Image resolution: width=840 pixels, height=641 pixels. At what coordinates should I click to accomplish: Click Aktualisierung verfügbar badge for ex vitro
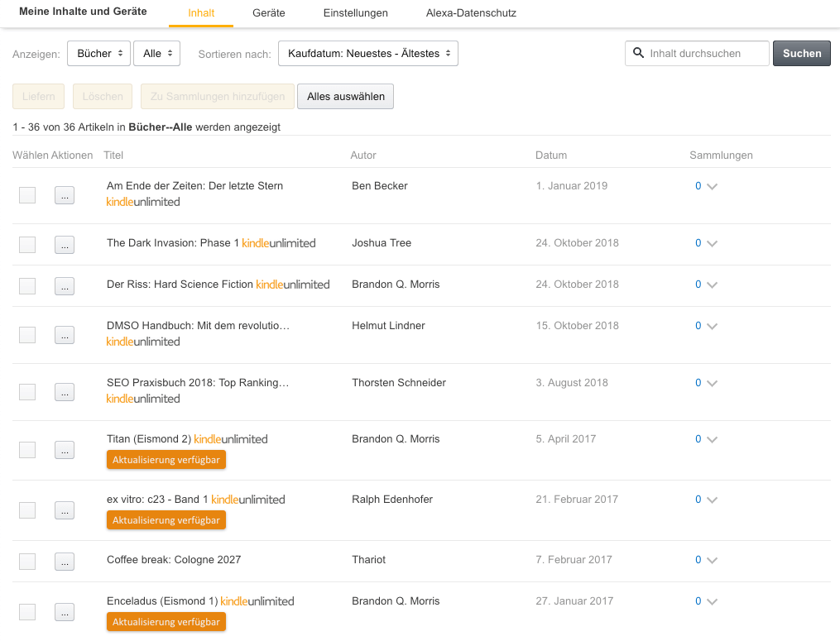[x=166, y=520]
